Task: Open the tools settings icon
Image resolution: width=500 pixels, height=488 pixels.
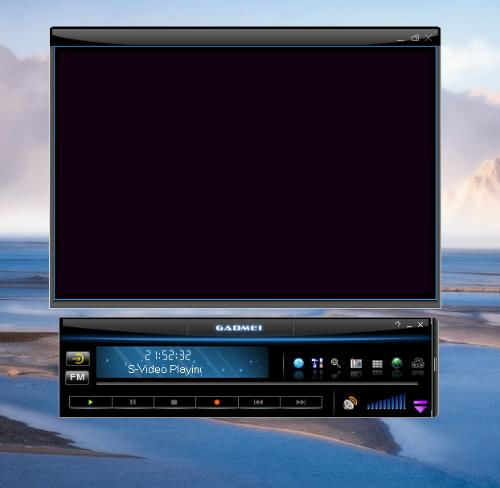Action: tap(317, 363)
